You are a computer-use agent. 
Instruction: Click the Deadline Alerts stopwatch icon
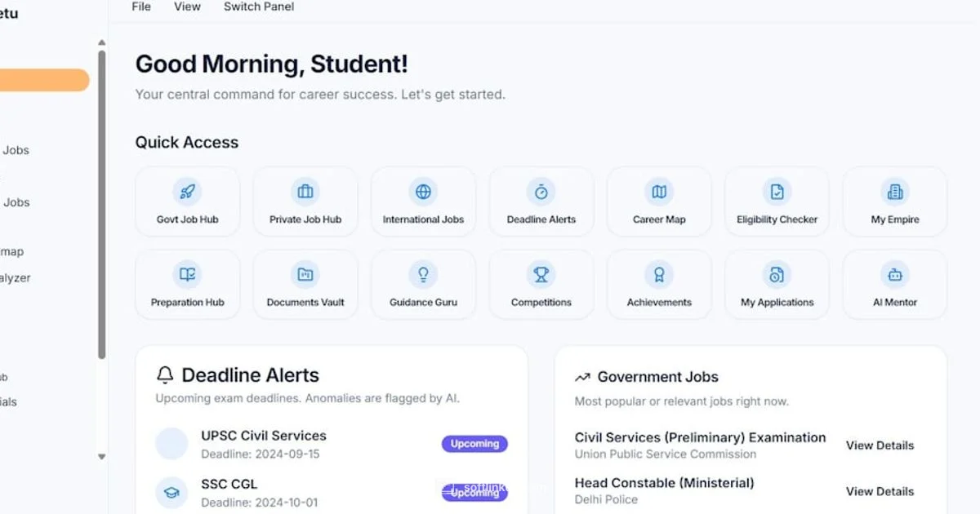click(x=541, y=193)
